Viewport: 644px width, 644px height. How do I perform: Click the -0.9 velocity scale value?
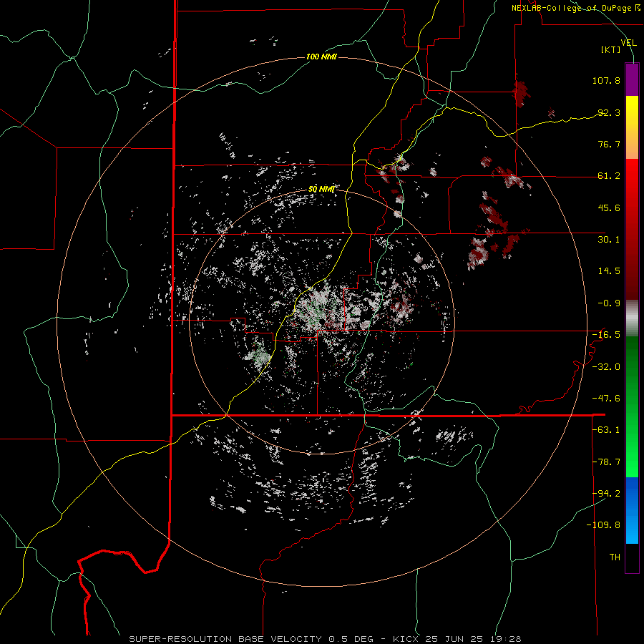pyautogui.click(x=609, y=303)
